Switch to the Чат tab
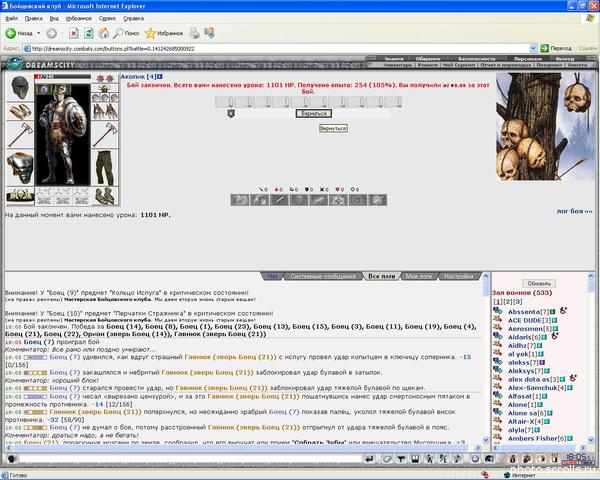The image size is (600, 480). click(273, 276)
